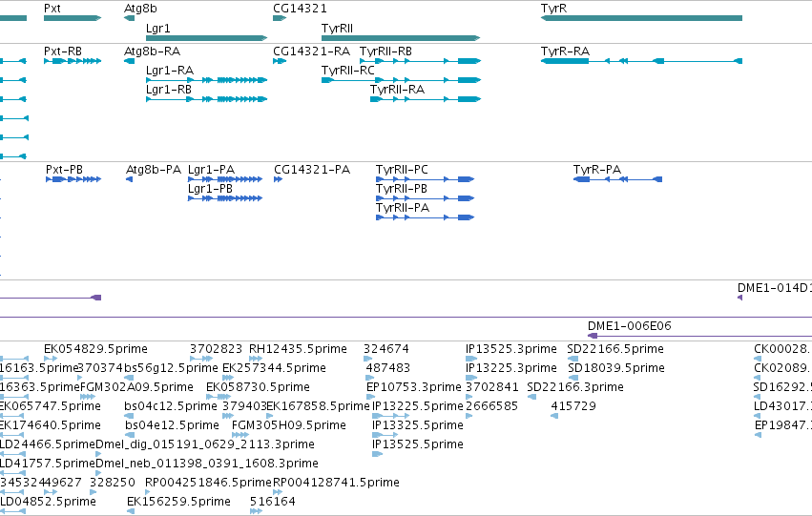Select the EK167858.5prime EST label
The image size is (812, 516).
point(318,406)
